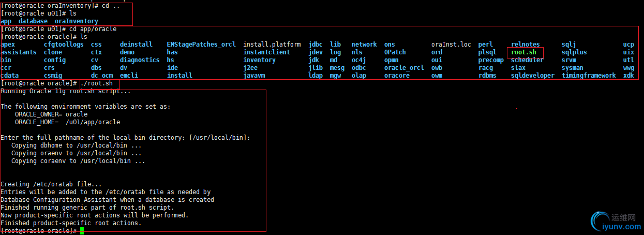
Task: Select the oracle_orcl directory entry
Action: coord(404,68)
